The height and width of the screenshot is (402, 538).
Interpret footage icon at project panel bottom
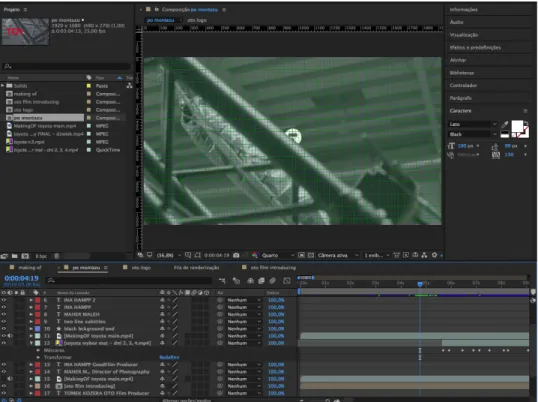click(4, 256)
